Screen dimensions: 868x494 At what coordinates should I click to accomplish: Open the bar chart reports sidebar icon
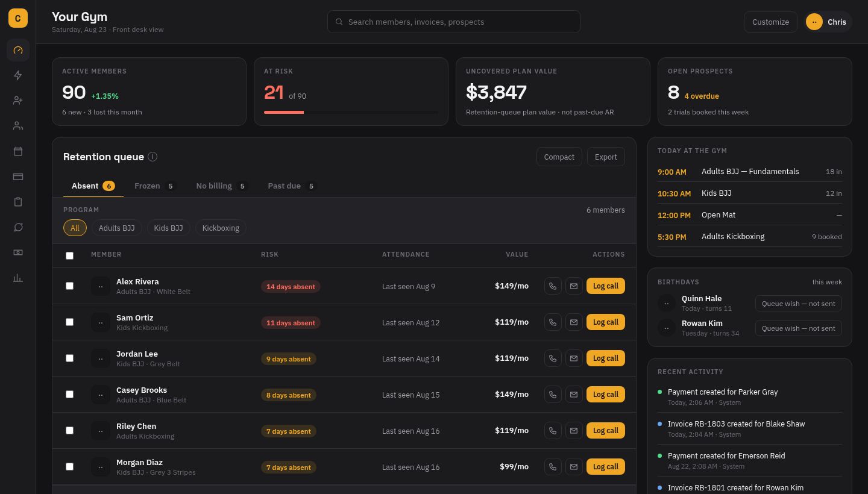18,278
